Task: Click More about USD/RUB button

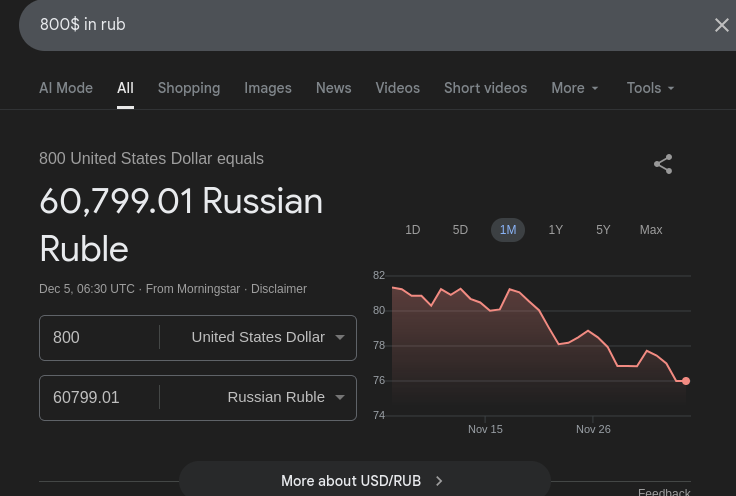Action: (365, 481)
